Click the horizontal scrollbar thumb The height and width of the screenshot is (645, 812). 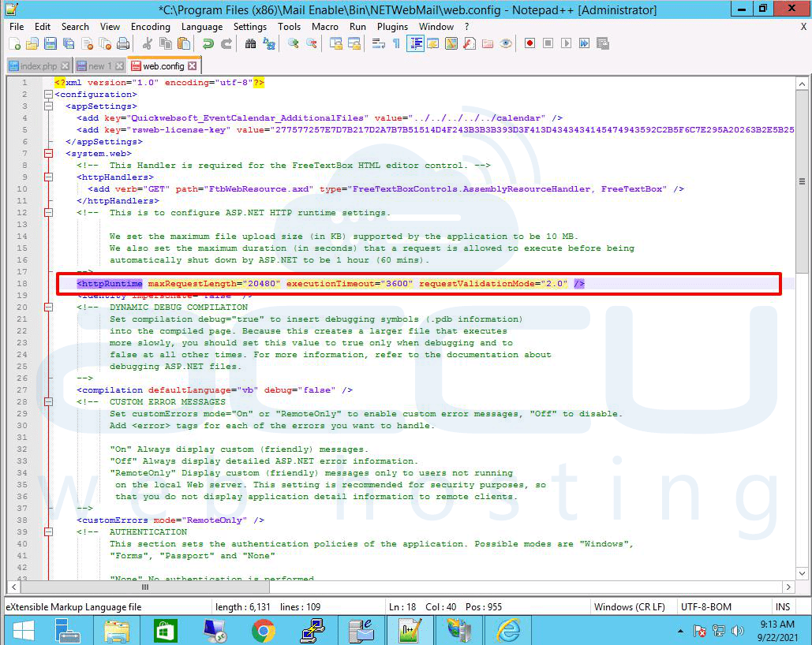coord(145,587)
